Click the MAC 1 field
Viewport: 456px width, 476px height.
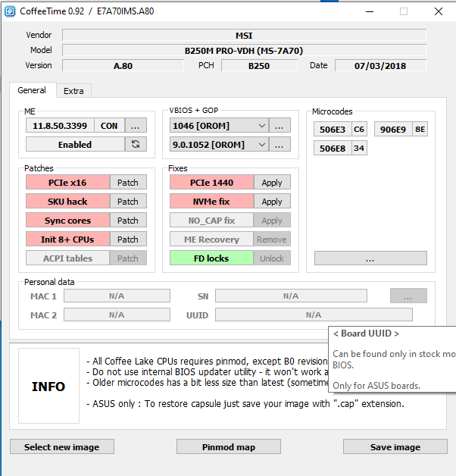[117, 296]
